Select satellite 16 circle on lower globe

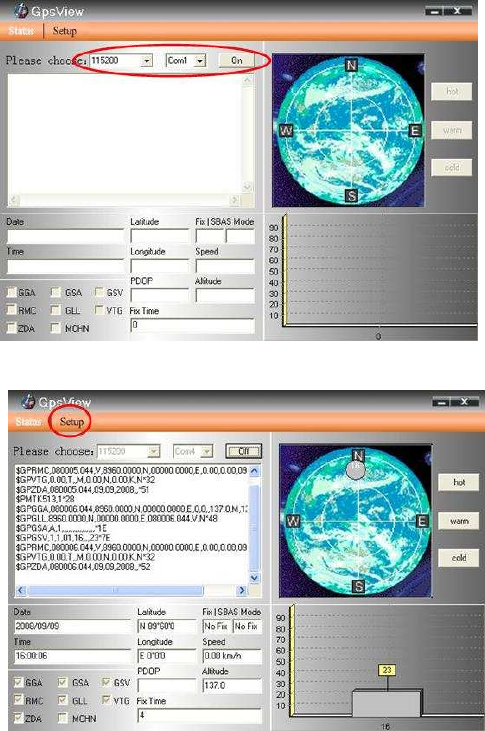(x=355, y=470)
